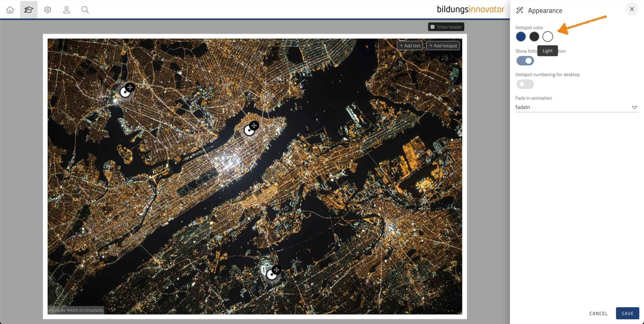This screenshot has width=644, height=324.
Task: Click Add text button
Action: tap(410, 46)
